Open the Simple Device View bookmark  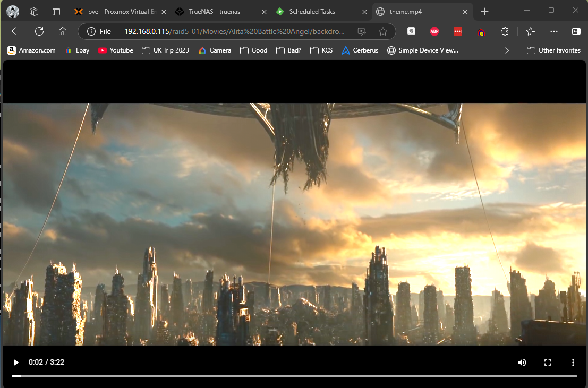pyautogui.click(x=423, y=50)
